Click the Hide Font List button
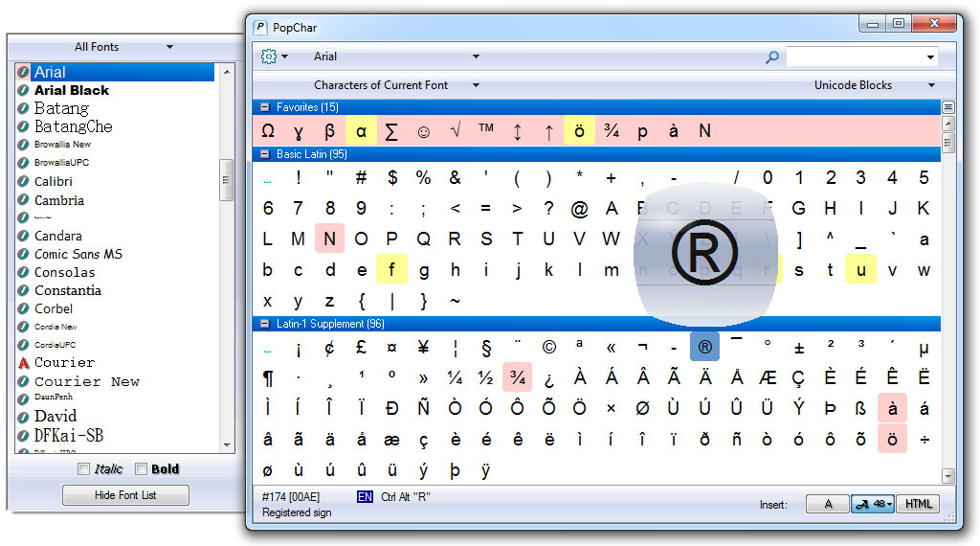 (x=125, y=494)
